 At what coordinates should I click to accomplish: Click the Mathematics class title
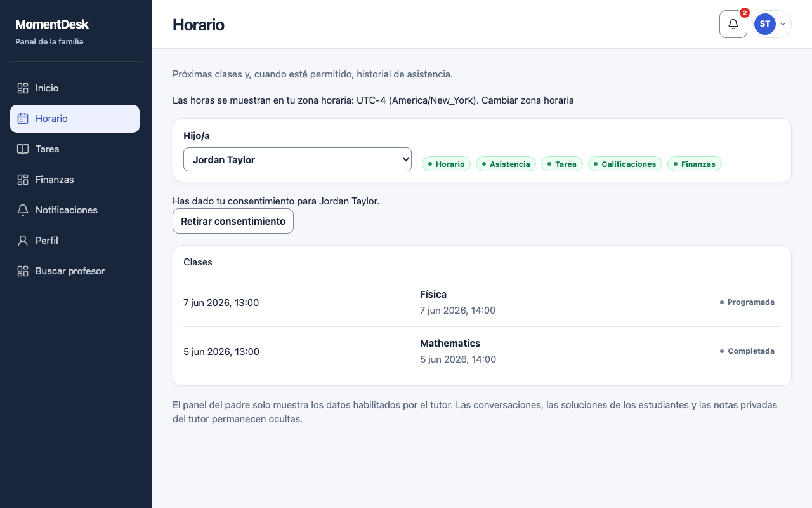coord(450,344)
